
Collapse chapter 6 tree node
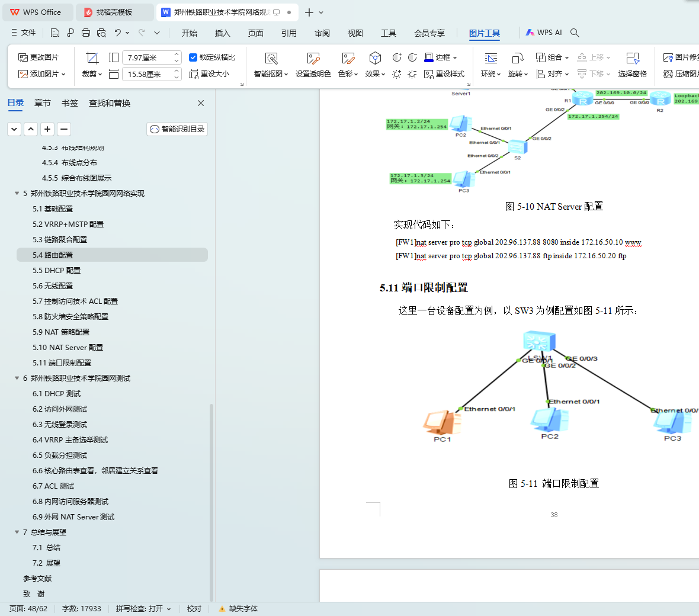click(17, 378)
